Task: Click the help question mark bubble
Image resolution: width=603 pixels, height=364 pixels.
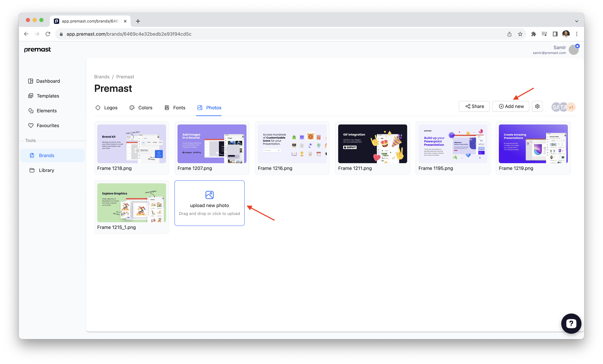Action: pyautogui.click(x=571, y=323)
